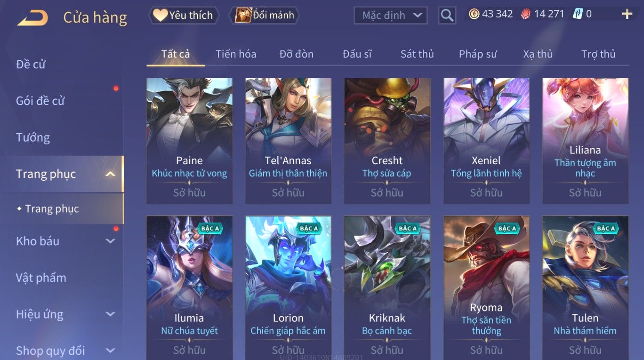Viewport: 644px width, 360px height.
Task: Open Đổi mảnh fragment exchange button
Action: point(264,15)
